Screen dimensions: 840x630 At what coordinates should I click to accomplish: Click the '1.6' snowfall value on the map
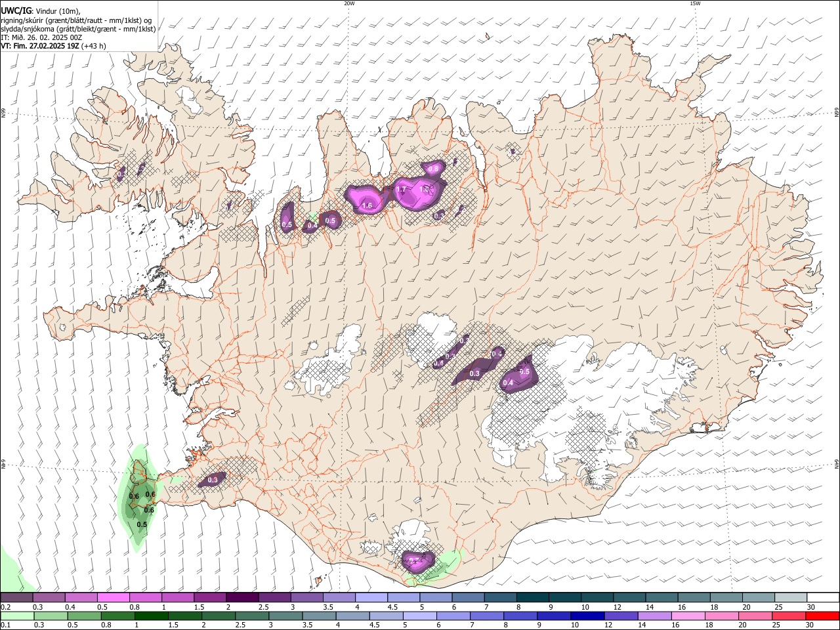[x=367, y=206]
